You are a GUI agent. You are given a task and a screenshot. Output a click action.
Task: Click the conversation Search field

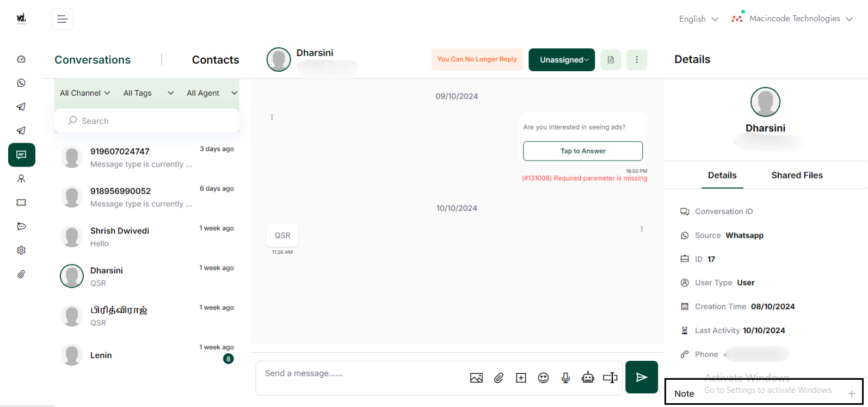147,121
